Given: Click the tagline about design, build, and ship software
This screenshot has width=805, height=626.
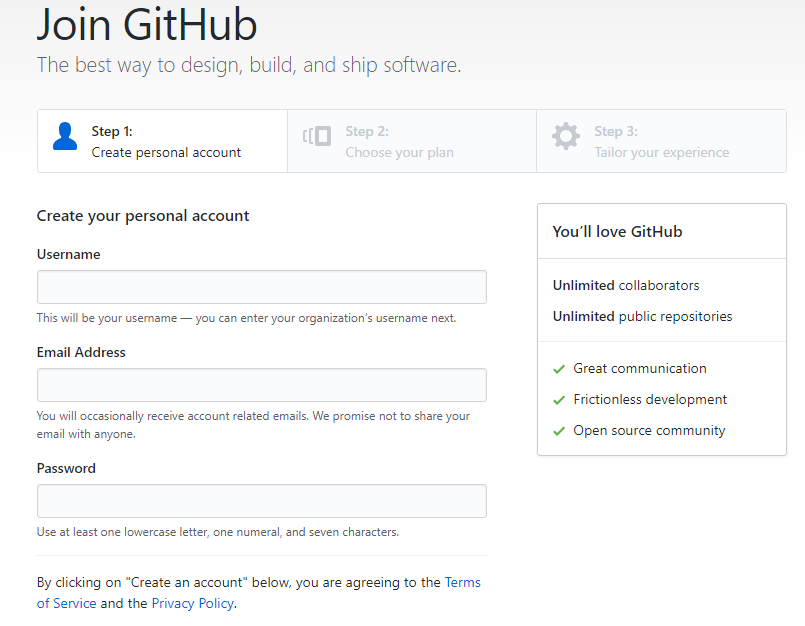Looking at the screenshot, I should (x=249, y=65).
